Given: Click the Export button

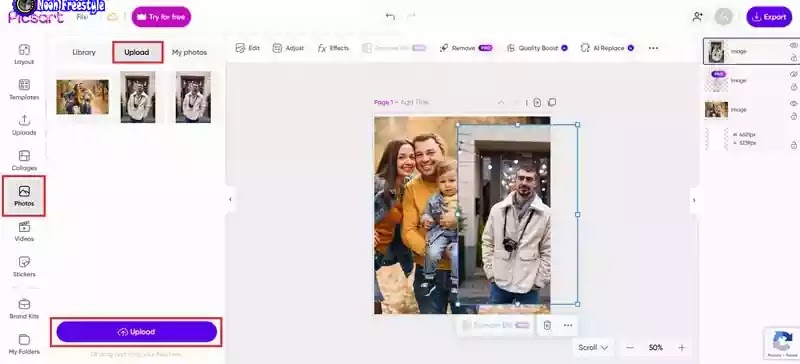Looking at the screenshot, I should [769, 17].
